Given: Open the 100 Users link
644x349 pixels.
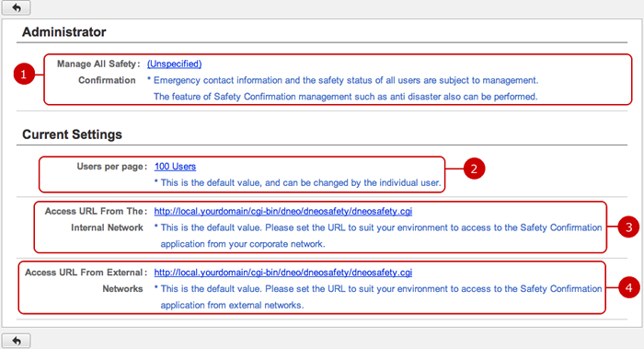Looking at the screenshot, I should pos(175,167).
